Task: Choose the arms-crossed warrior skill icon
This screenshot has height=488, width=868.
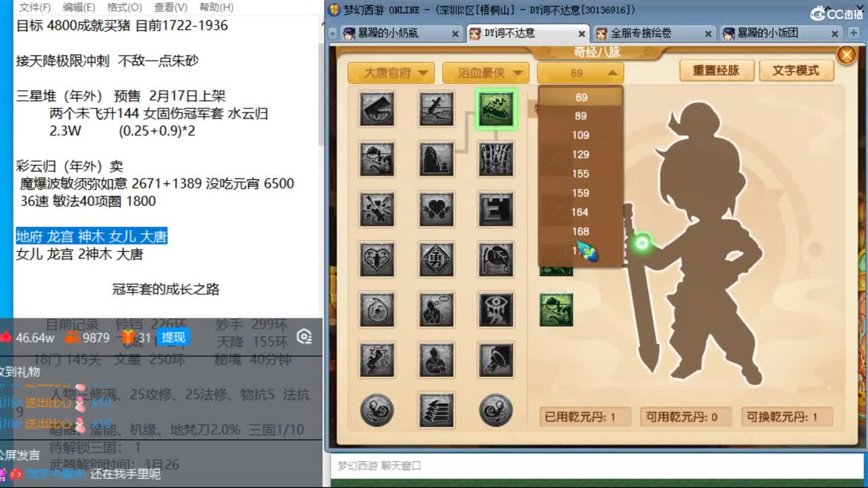Action: pyautogui.click(x=437, y=359)
